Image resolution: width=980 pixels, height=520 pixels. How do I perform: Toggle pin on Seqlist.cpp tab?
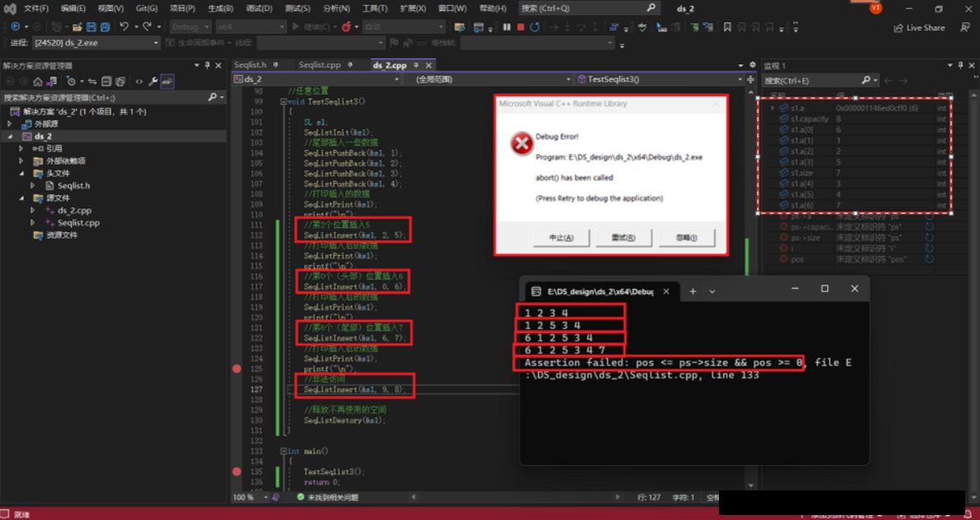(350, 65)
